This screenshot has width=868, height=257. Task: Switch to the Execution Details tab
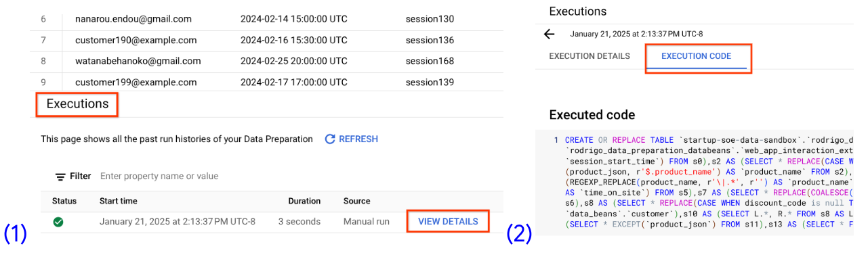pos(590,56)
